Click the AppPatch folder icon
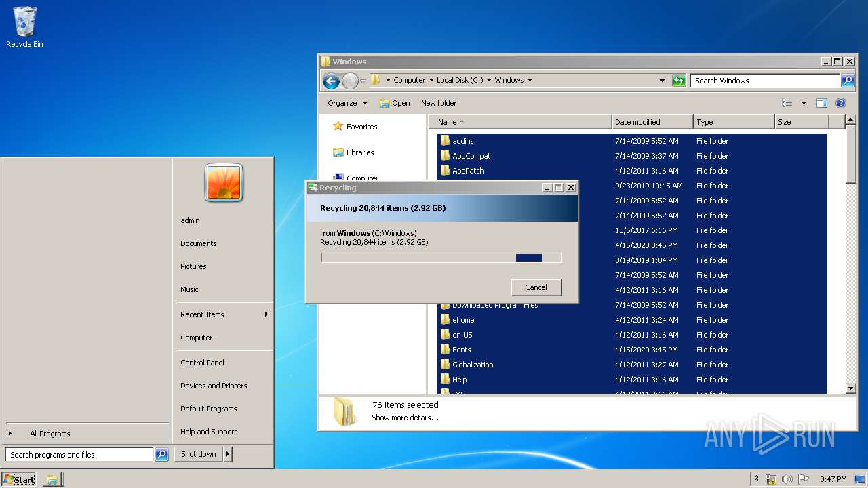 click(445, 171)
